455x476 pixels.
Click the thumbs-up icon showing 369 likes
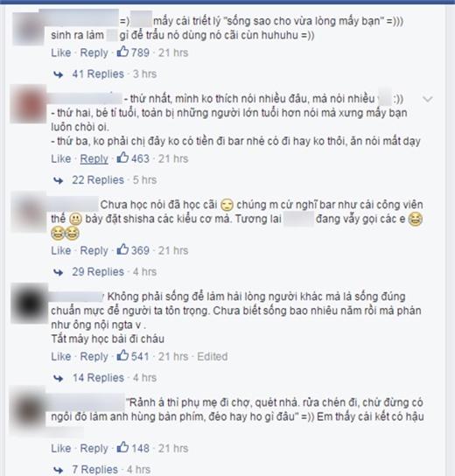click(122, 249)
